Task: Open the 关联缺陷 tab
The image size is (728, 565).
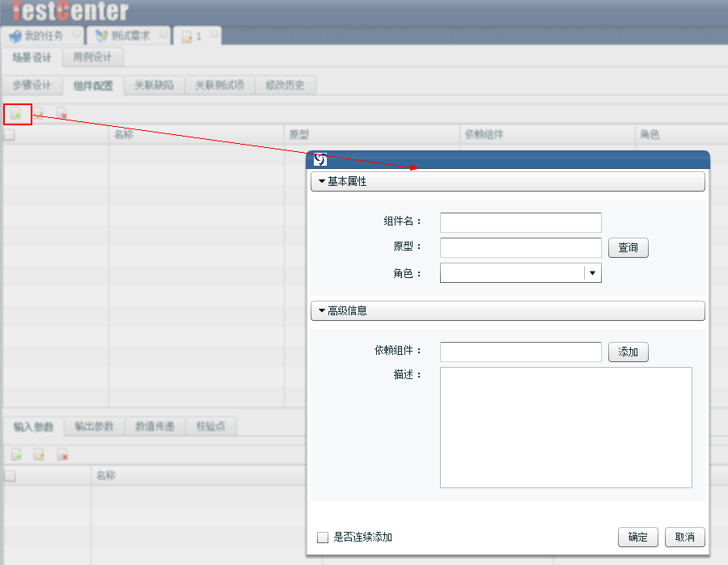Action: pyautogui.click(x=154, y=86)
